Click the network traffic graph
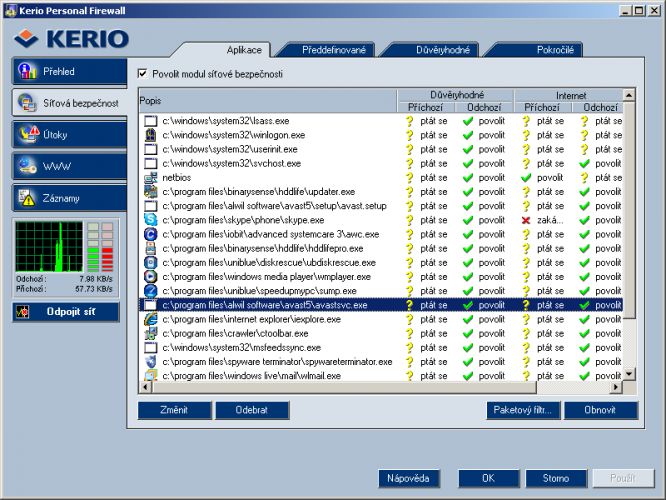Image resolution: width=666 pixels, height=500 pixels. pos(49,247)
